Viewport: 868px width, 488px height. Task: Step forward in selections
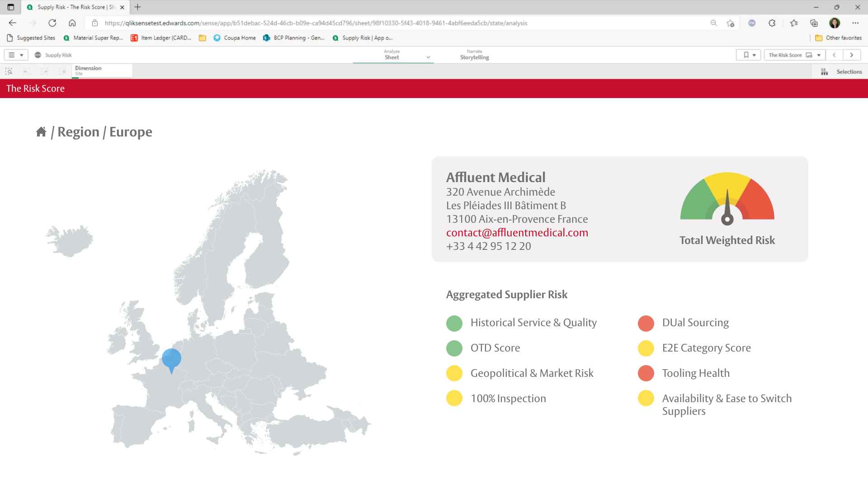point(44,71)
